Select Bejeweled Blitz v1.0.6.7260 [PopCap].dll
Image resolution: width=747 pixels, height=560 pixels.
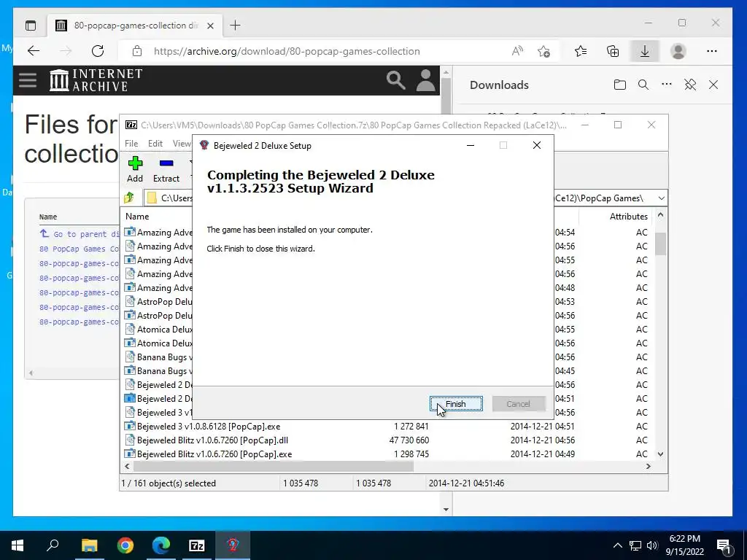click(212, 440)
